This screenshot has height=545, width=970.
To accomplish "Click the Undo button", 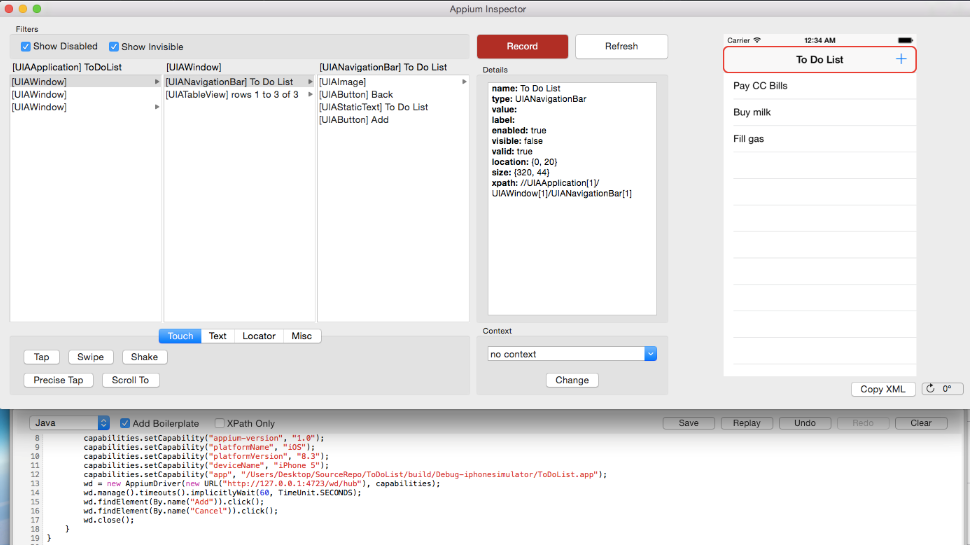I will pyautogui.click(x=805, y=423).
